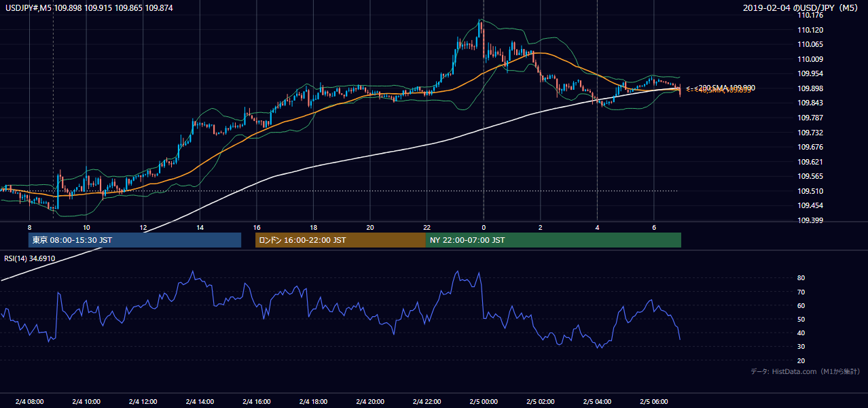Viewport: 868px width, 408px height.
Task: Click the 2/4 20:00 date label
Action: point(369,401)
